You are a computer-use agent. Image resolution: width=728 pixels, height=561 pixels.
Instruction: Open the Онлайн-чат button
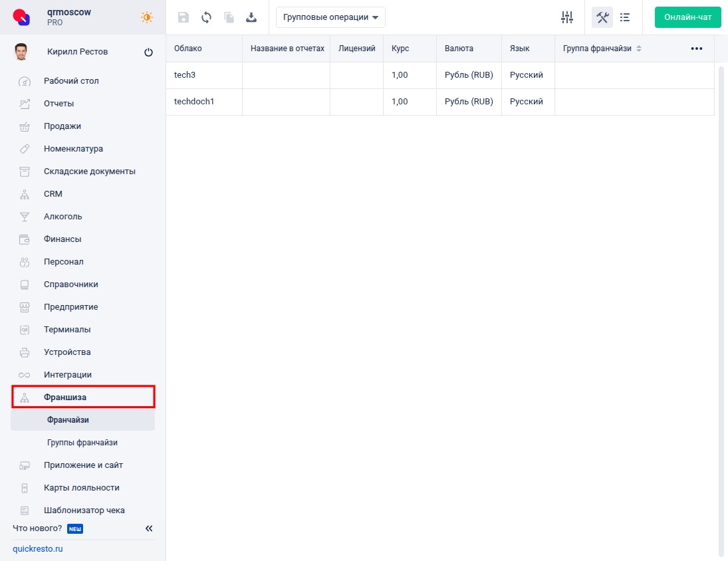(687, 17)
